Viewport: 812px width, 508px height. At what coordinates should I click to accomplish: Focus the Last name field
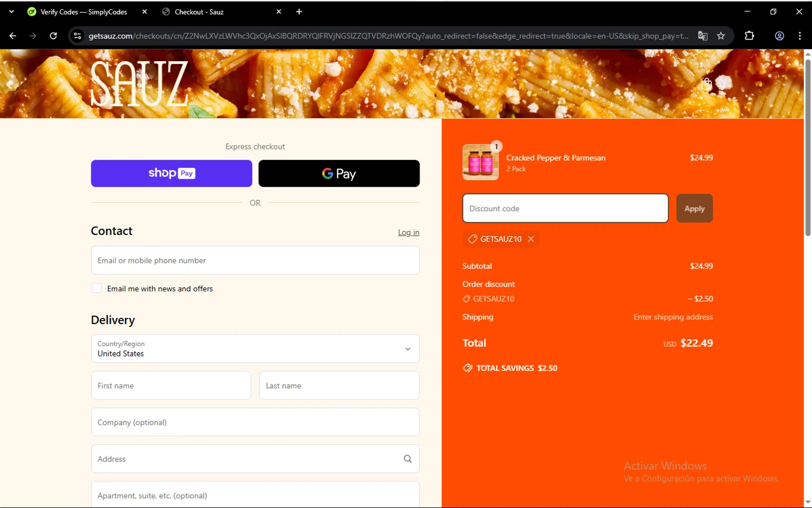tap(339, 386)
